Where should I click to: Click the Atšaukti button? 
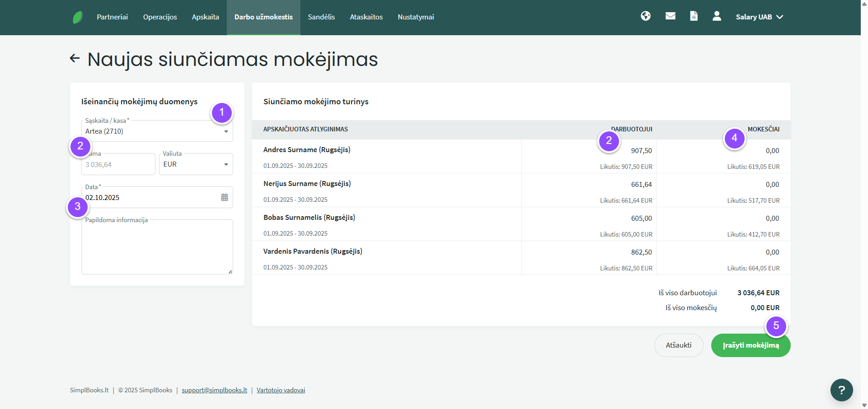[678, 345]
